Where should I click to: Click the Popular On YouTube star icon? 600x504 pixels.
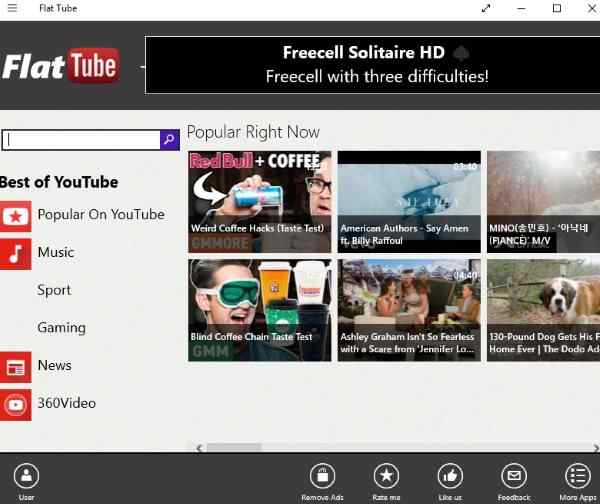15,216
